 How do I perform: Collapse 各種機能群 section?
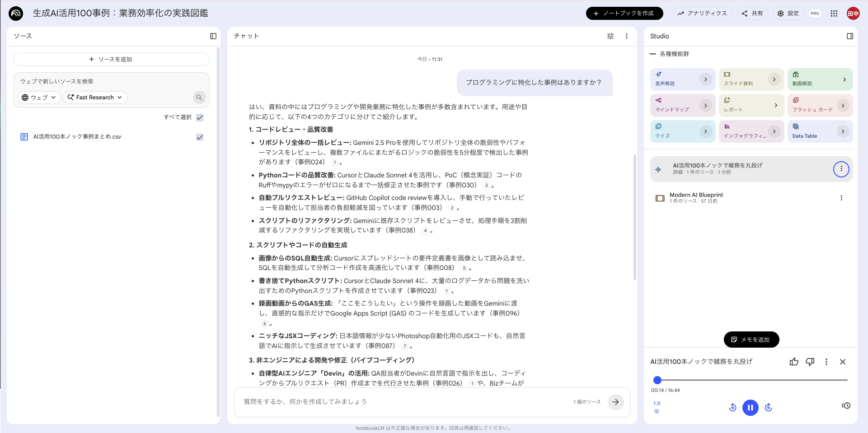coord(653,54)
